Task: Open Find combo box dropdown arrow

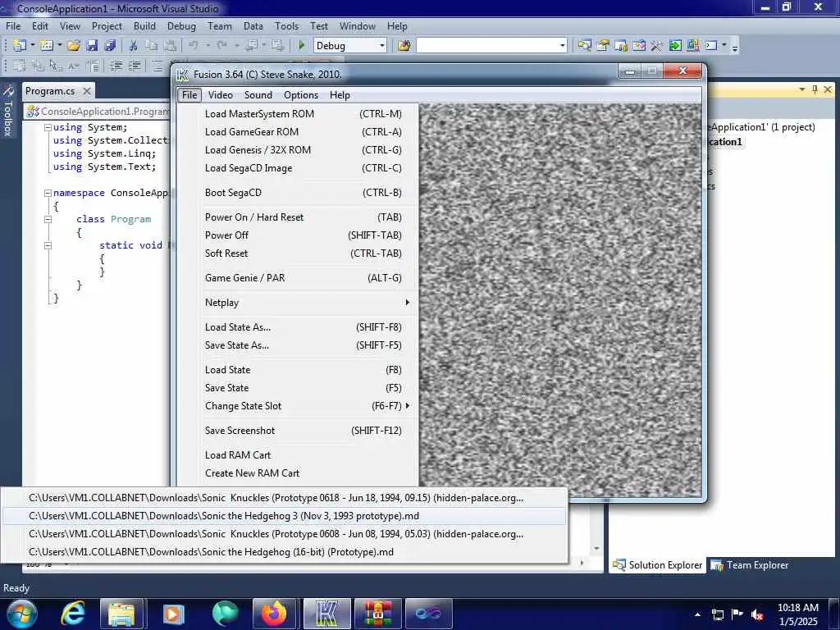Action: click(x=562, y=46)
